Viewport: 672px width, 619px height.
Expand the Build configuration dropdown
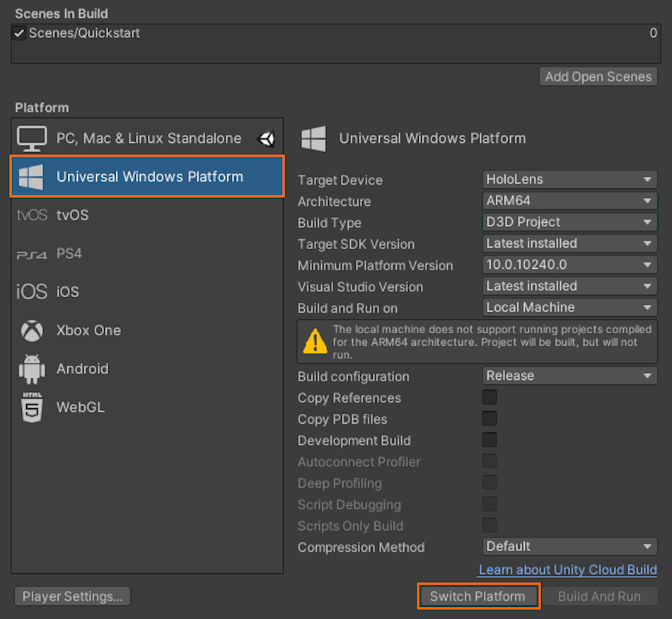click(x=569, y=376)
